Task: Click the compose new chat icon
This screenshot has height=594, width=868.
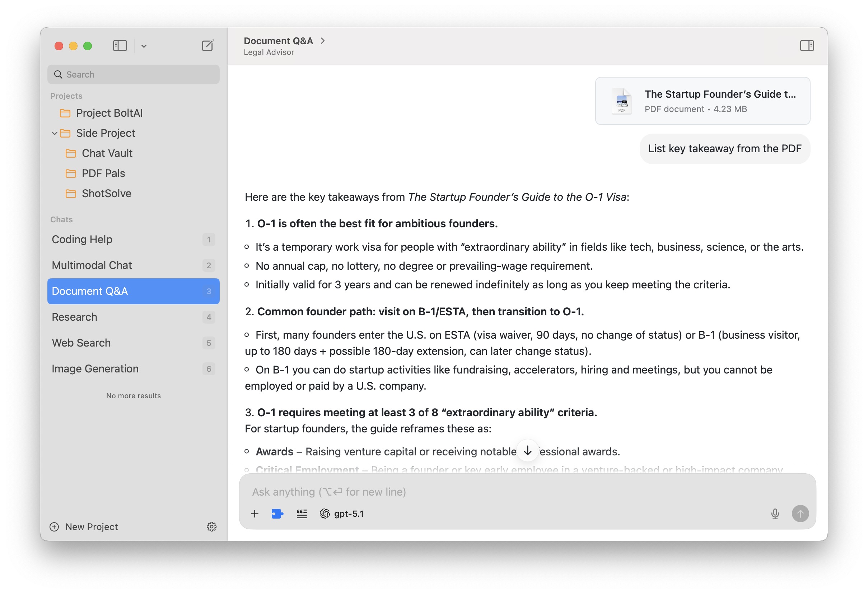Action: [207, 46]
